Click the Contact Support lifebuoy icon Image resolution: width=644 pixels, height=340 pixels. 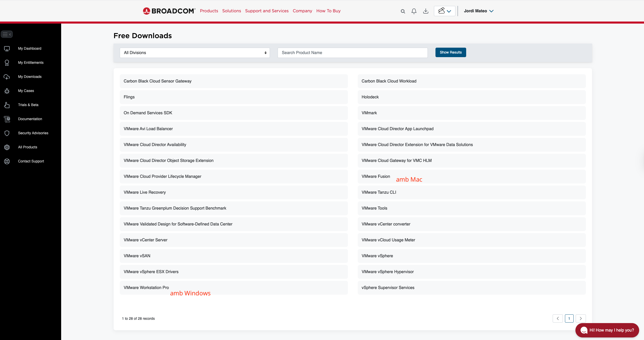coord(7,161)
